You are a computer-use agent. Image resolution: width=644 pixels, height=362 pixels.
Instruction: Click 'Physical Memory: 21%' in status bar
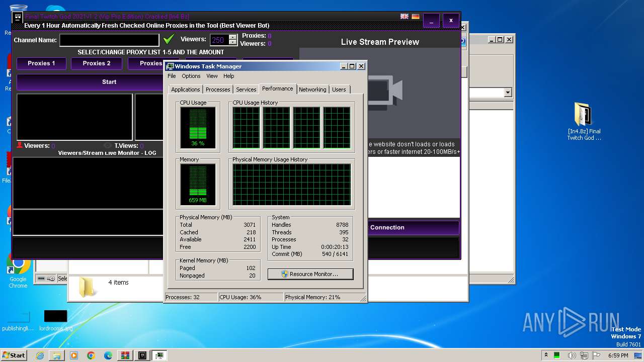coord(313,297)
